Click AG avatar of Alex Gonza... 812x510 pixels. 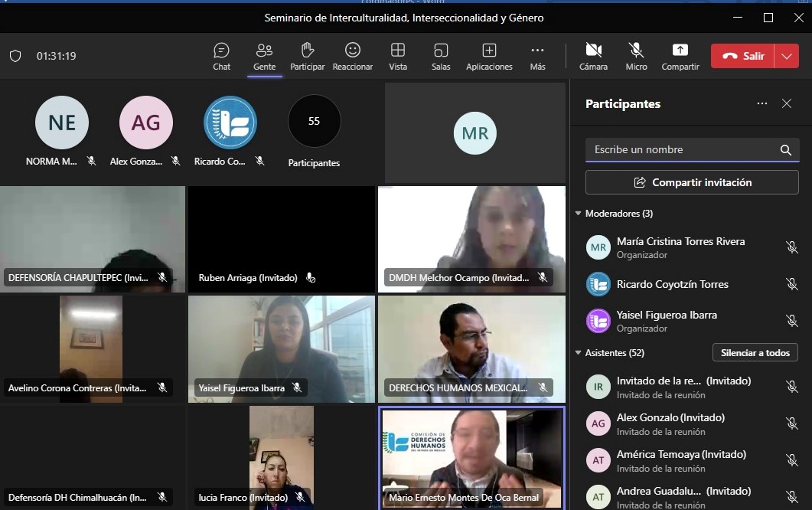coord(146,123)
